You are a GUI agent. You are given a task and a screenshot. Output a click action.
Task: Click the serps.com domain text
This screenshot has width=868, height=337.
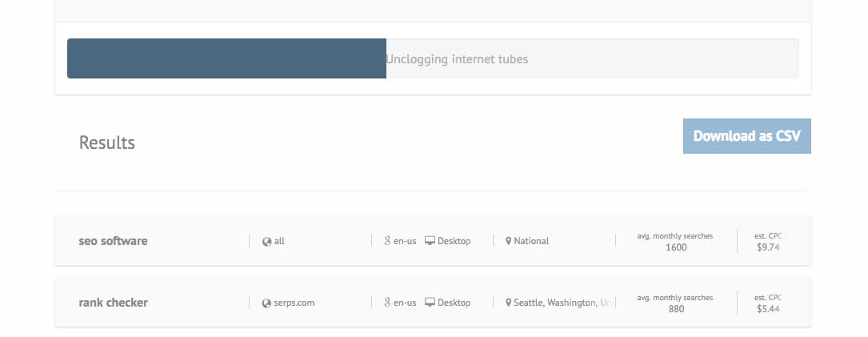(x=294, y=303)
